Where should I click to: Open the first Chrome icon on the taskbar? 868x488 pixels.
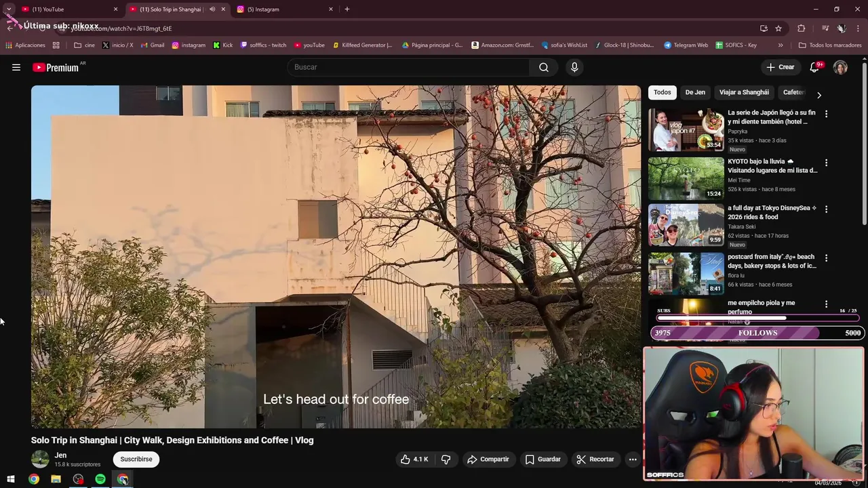click(33, 479)
